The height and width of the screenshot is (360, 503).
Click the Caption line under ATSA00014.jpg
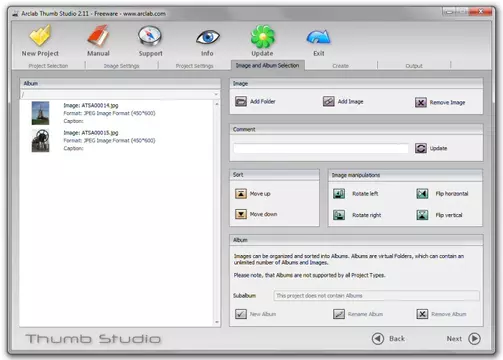tap(73, 121)
